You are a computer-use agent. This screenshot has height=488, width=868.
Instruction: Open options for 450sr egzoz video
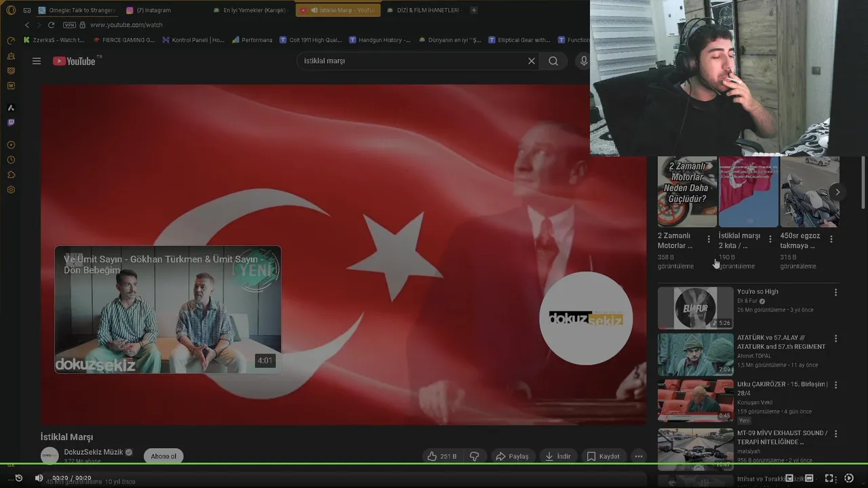click(x=831, y=239)
